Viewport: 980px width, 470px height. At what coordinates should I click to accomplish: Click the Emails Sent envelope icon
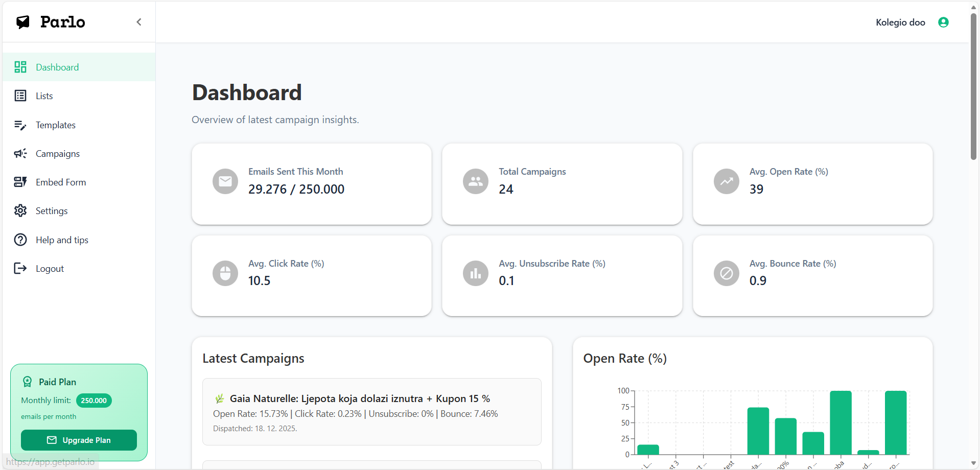click(x=225, y=181)
